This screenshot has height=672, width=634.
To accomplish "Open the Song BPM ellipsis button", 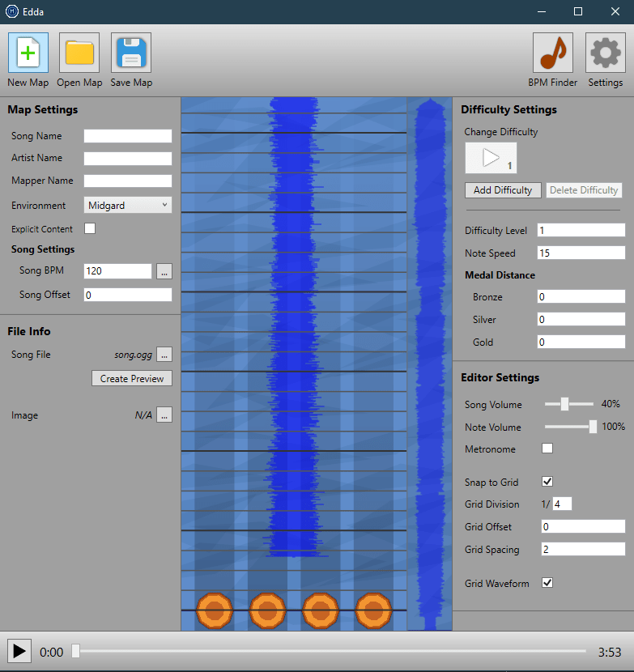I will (x=164, y=271).
